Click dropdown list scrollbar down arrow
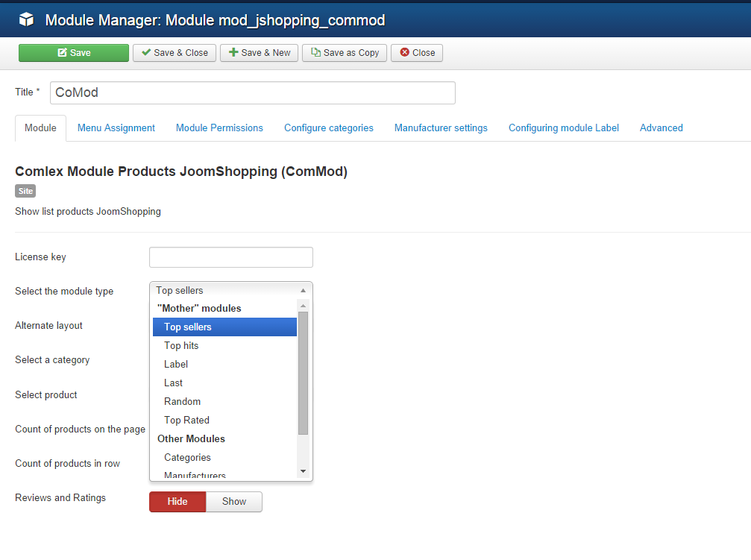Image resolution: width=751 pixels, height=560 pixels. [x=303, y=471]
